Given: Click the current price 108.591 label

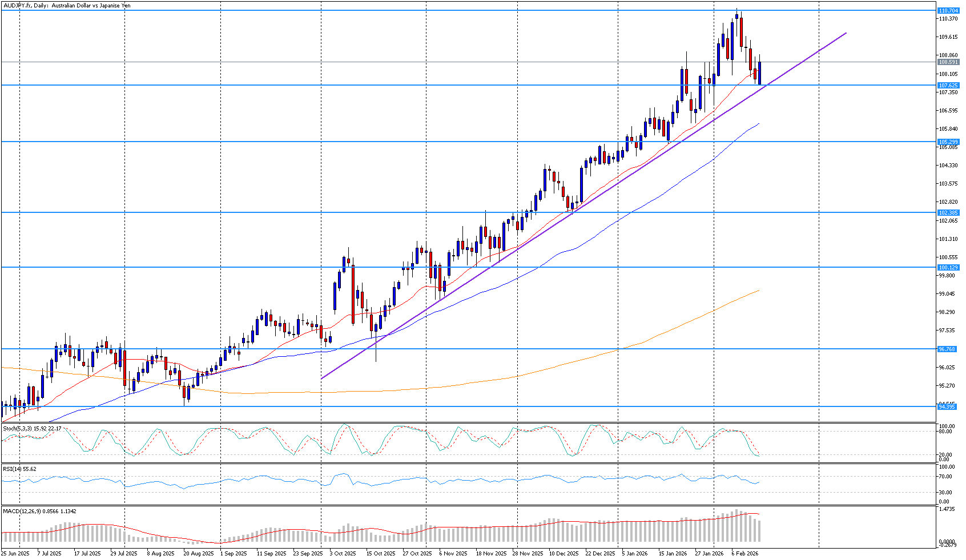Looking at the screenshot, I should tap(948, 62).
